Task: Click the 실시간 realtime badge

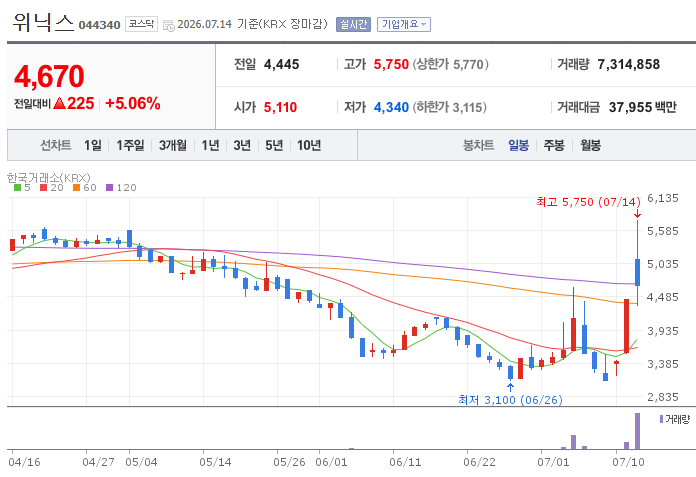Action: (353, 24)
